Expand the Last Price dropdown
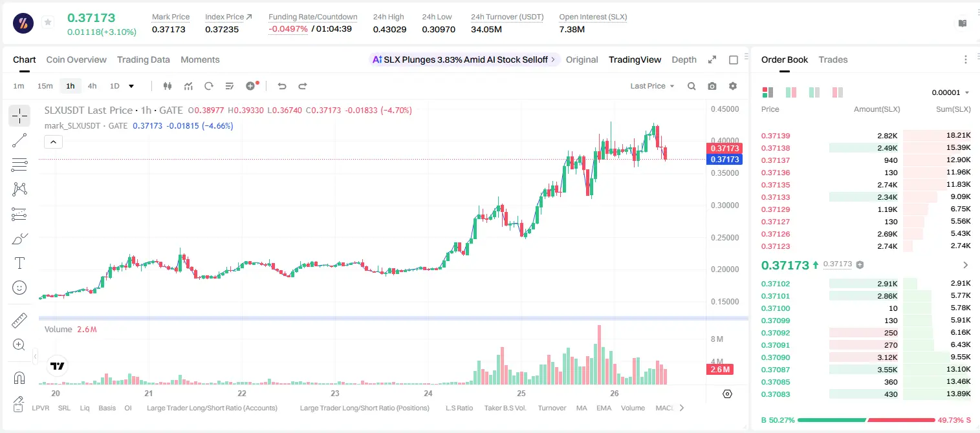 pos(652,86)
